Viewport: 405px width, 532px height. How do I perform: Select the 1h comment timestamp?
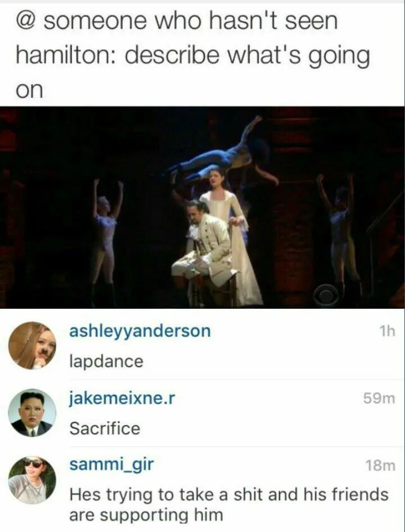pos(388,331)
